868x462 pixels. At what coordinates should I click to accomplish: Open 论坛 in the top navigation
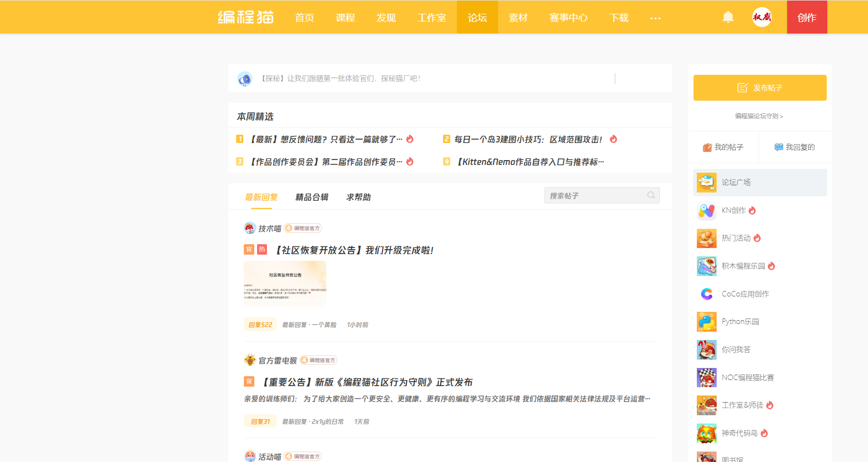pyautogui.click(x=477, y=18)
